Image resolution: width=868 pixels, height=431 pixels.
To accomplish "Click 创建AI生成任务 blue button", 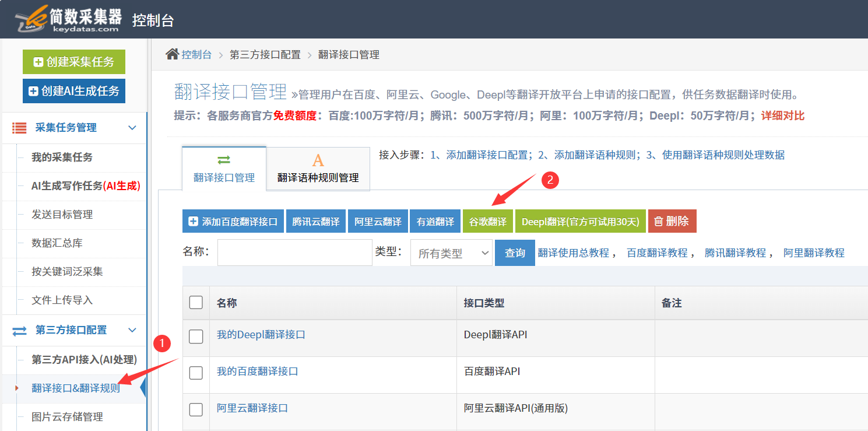I will pyautogui.click(x=74, y=91).
